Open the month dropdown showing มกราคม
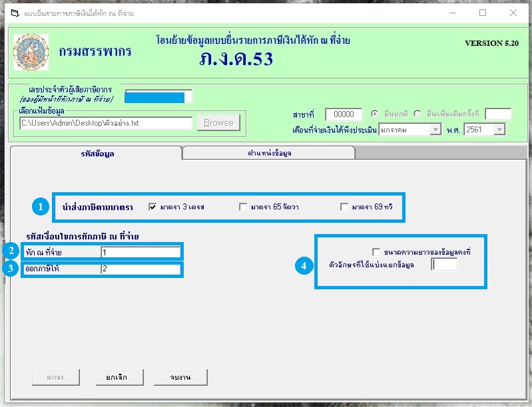The width and height of the screenshot is (532, 407). [x=435, y=130]
